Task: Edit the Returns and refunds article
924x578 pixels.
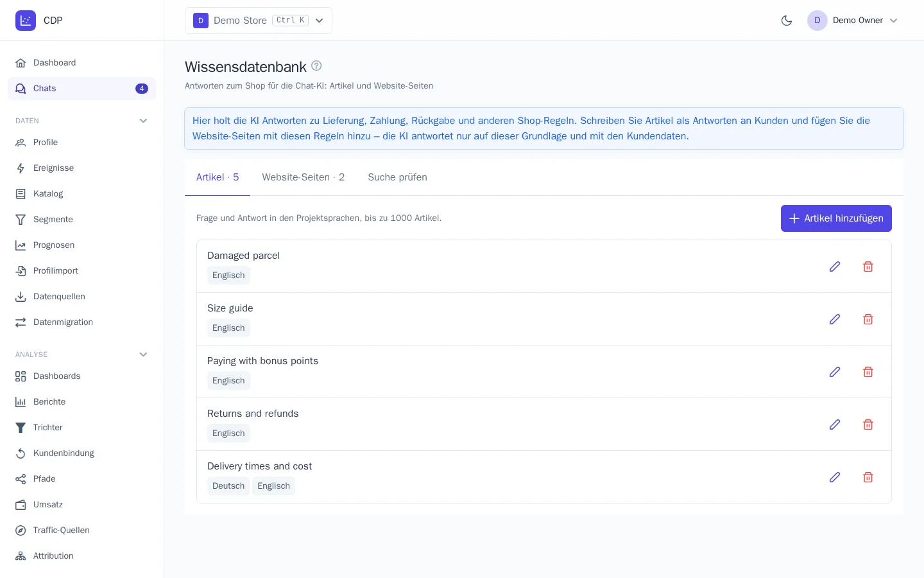Action: click(x=835, y=425)
